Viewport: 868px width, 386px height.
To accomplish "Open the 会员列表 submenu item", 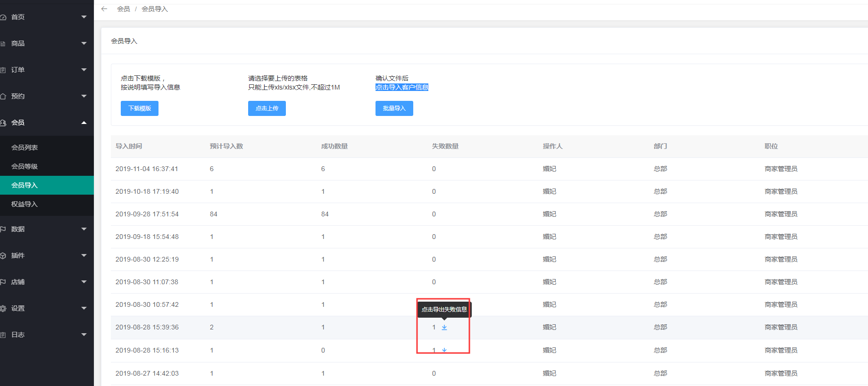I will (x=47, y=148).
